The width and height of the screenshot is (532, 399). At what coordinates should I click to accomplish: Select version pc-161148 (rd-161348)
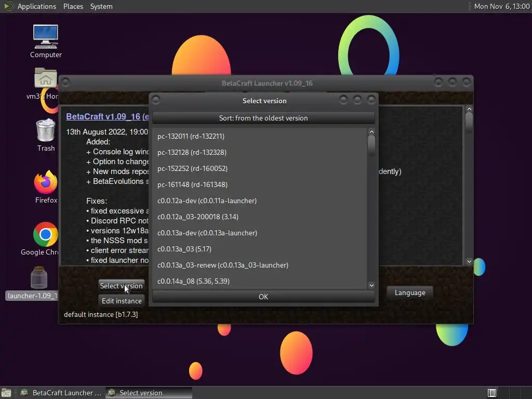coord(260,184)
